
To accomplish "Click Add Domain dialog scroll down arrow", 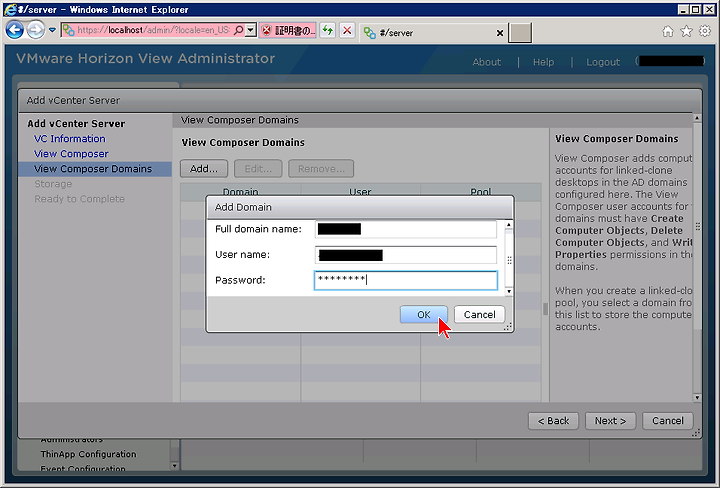I will pyautogui.click(x=509, y=292).
